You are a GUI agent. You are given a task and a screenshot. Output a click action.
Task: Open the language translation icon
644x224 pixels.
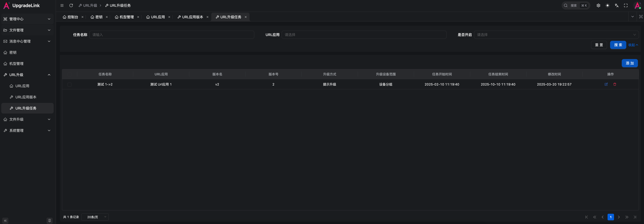click(617, 5)
